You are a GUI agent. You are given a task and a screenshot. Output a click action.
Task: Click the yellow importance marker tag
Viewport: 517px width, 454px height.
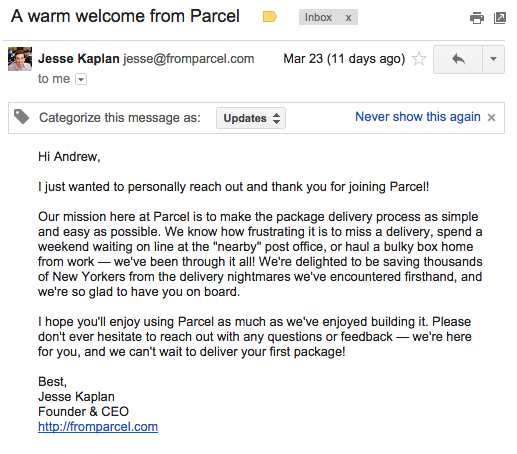click(x=270, y=17)
